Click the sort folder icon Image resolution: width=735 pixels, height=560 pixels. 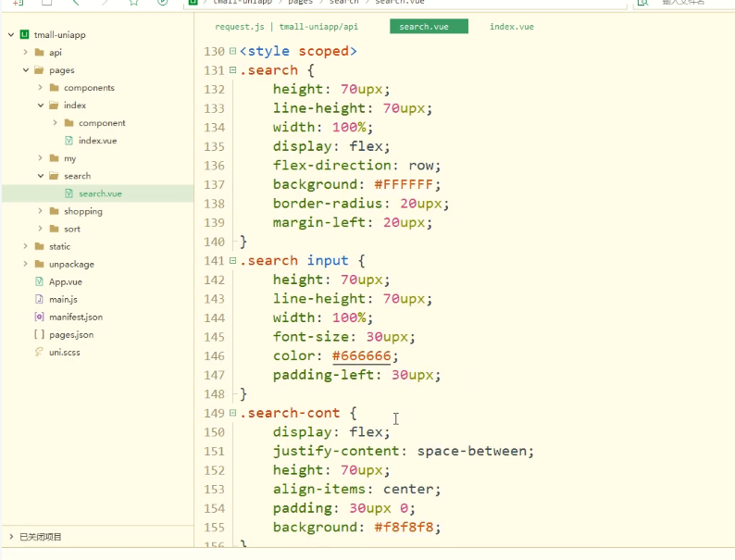(x=55, y=229)
